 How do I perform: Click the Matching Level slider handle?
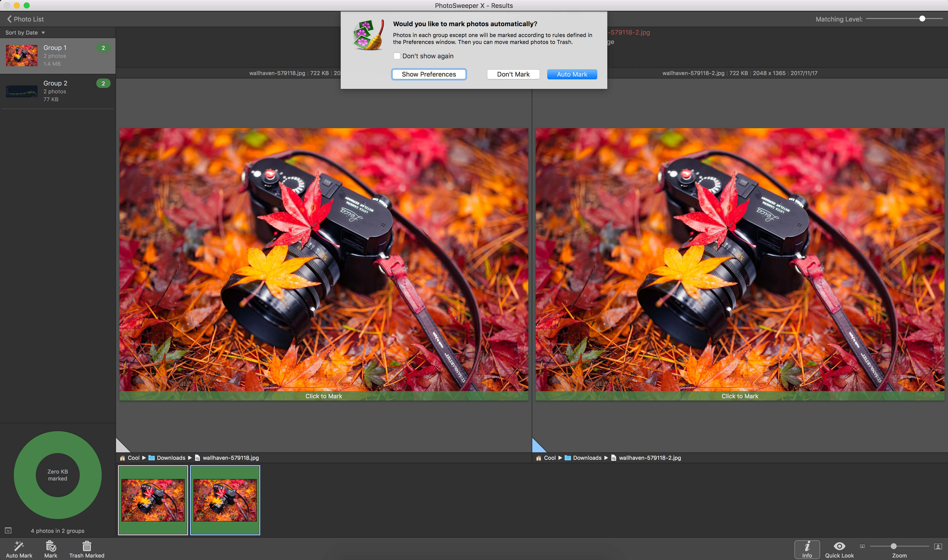point(922,19)
